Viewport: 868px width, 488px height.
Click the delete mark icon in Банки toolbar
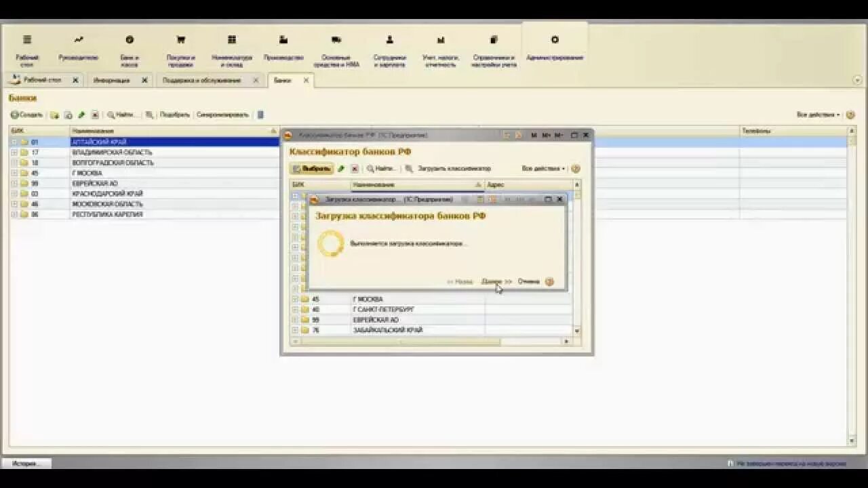[x=95, y=115]
